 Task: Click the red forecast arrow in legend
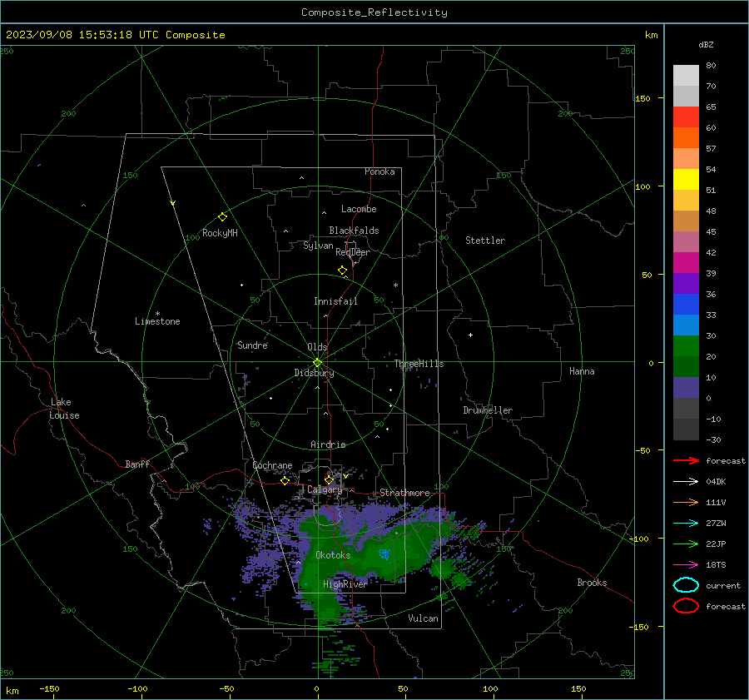tap(686, 460)
